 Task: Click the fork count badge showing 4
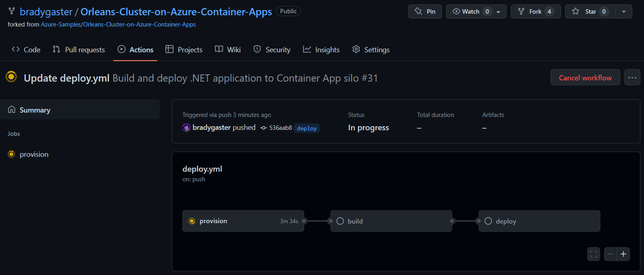pos(549,12)
